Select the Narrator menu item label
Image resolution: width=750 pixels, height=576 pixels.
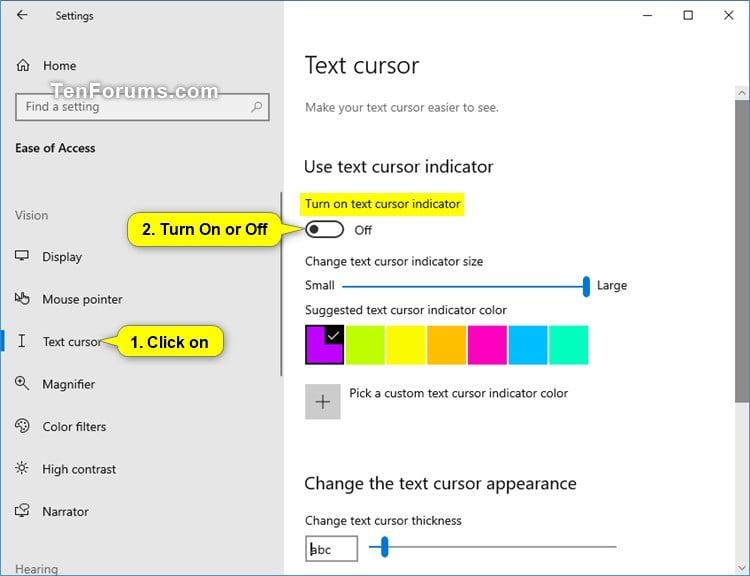(x=66, y=511)
